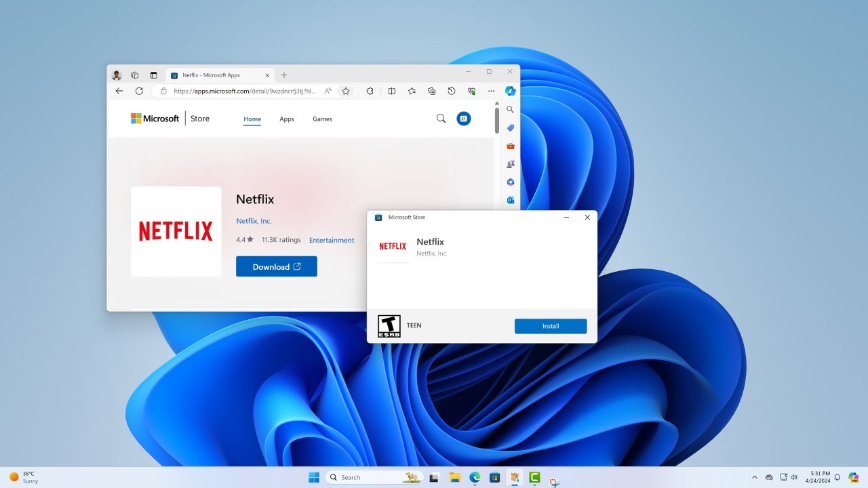Open Edge extensions puzzle icon
868x488 pixels.
click(x=370, y=91)
